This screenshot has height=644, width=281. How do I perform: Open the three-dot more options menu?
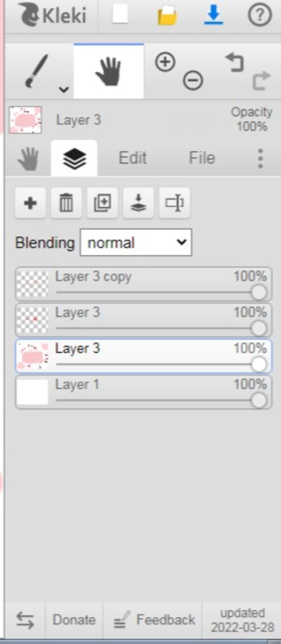tap(260, 159)
